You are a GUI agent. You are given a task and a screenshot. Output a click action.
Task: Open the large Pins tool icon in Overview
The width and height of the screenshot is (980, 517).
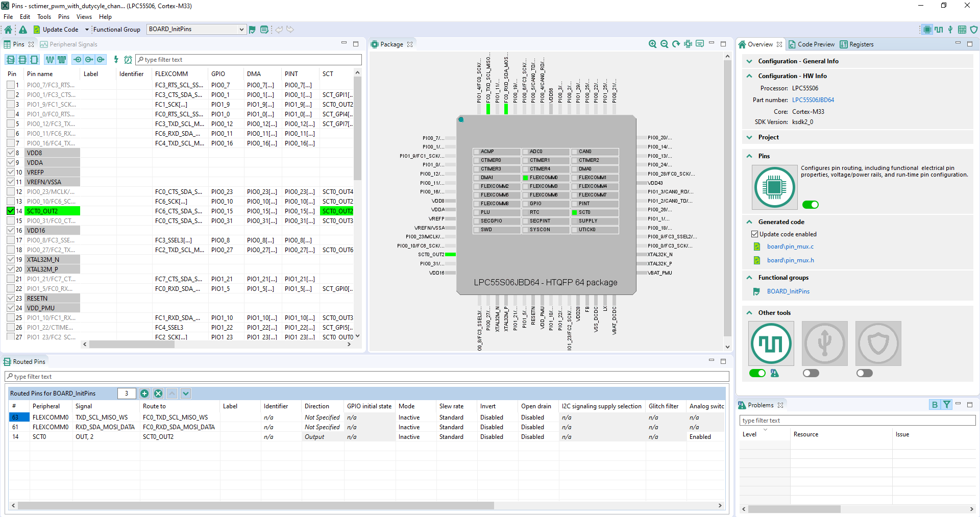tap(774, 187)
